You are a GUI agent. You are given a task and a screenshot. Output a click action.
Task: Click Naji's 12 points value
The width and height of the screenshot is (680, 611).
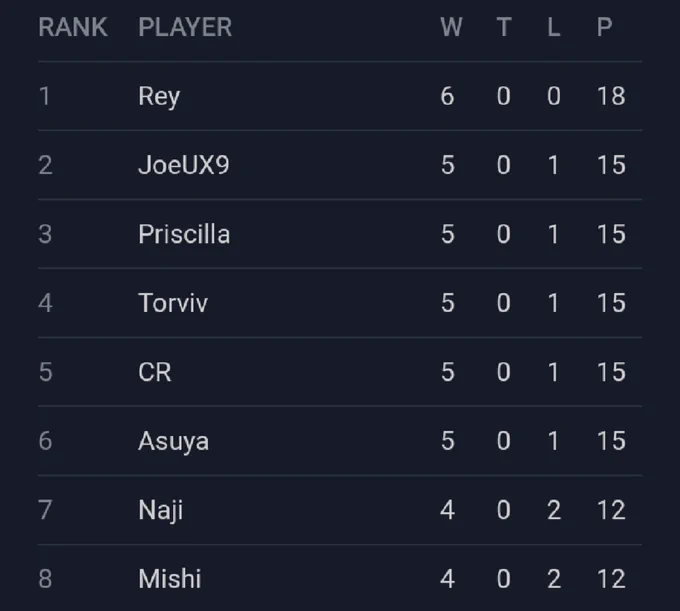(611, 510)
